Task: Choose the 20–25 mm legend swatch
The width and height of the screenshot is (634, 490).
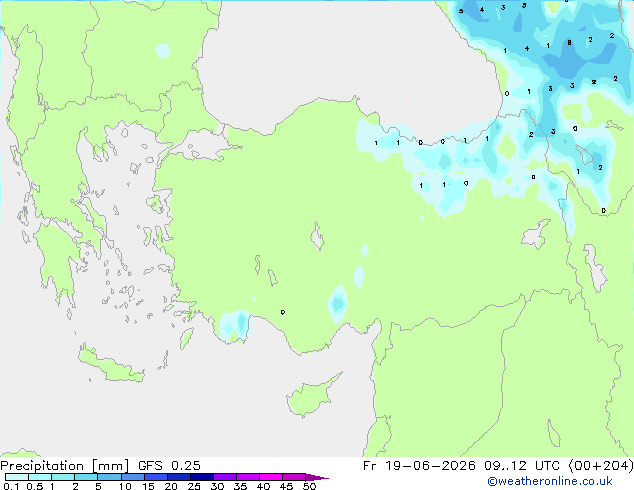Action: coord(178,477)
